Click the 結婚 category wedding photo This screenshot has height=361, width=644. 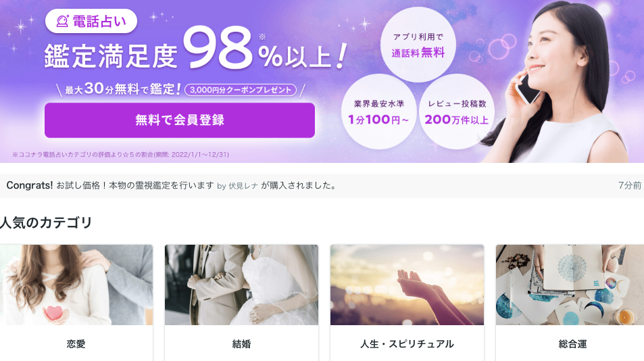(x=241, y=285)
